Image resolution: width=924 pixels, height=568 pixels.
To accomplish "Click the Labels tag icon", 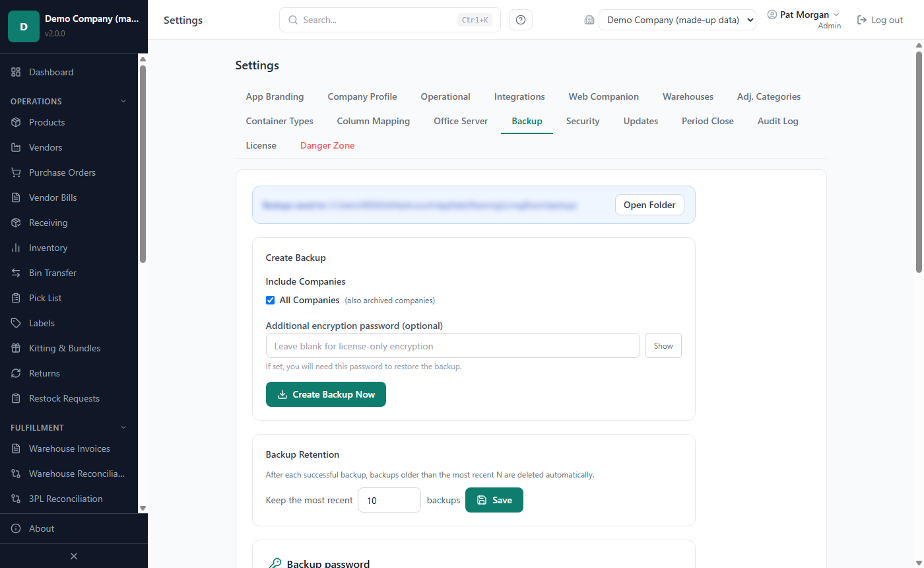I will pyautogui.click(x=16, y=323).
